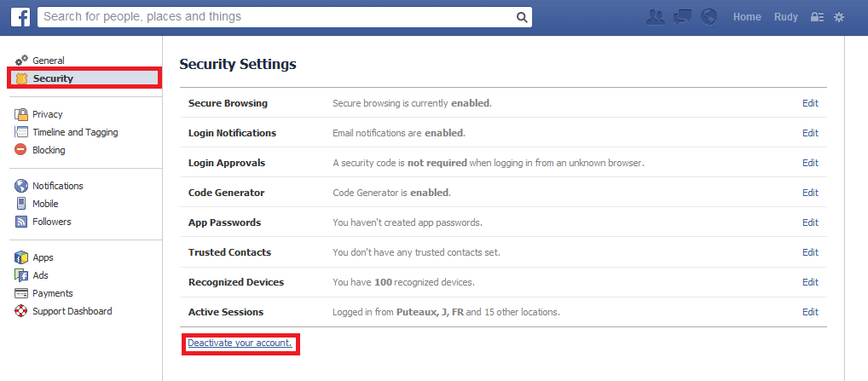
Task: Click the Trusted Contacts row label
Action: (x=229, y=252)
